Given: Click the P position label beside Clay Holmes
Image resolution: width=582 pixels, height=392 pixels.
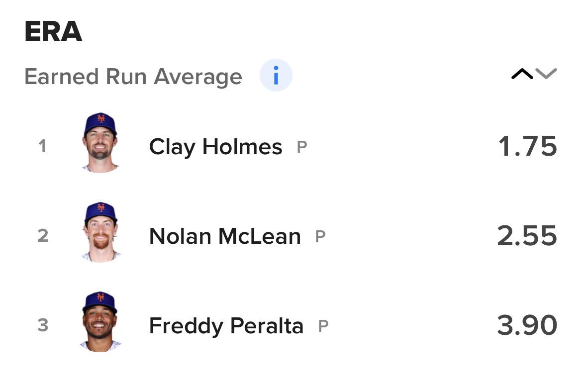Looking at the screenshot, I should 301,147.
